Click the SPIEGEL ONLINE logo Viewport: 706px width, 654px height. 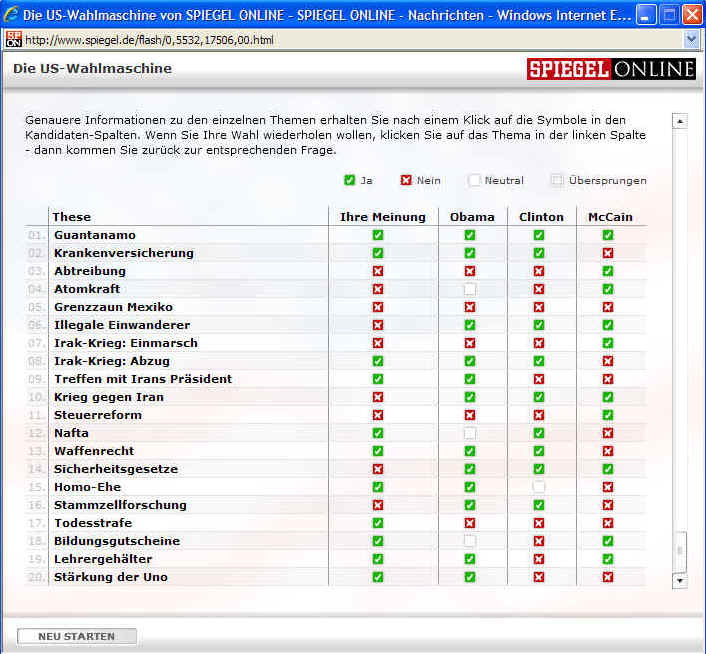[x=611, y=69]
